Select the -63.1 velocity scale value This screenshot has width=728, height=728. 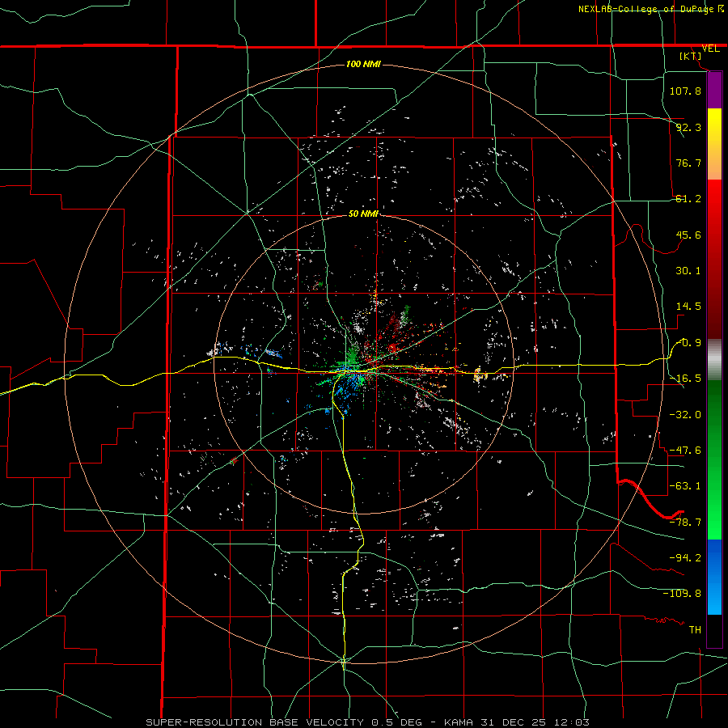click(685, 486)
